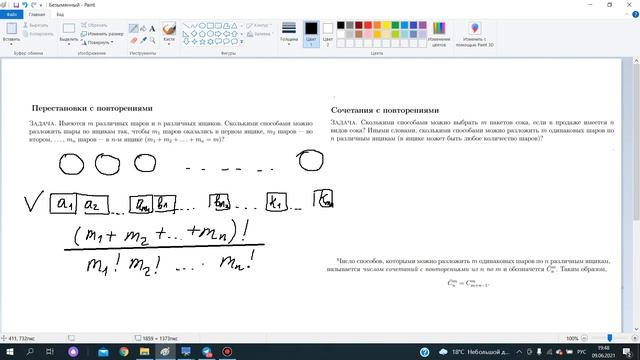The width and height of the screenshot is (640, 360).
Task: Choose the green color swatch
Action: click(395, 25)
